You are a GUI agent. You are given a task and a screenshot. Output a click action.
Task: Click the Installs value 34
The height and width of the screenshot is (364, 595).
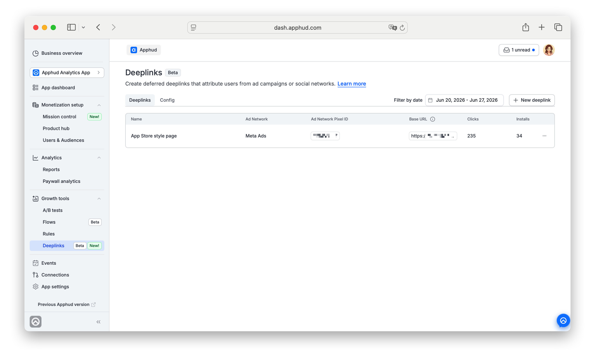click(519, 136)
